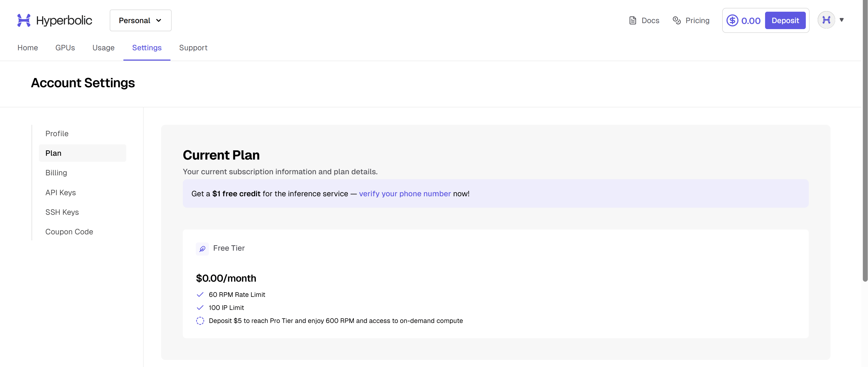868x367 pixels.
Task: Click the $0.00/month price text
Action: pos(226,278)
